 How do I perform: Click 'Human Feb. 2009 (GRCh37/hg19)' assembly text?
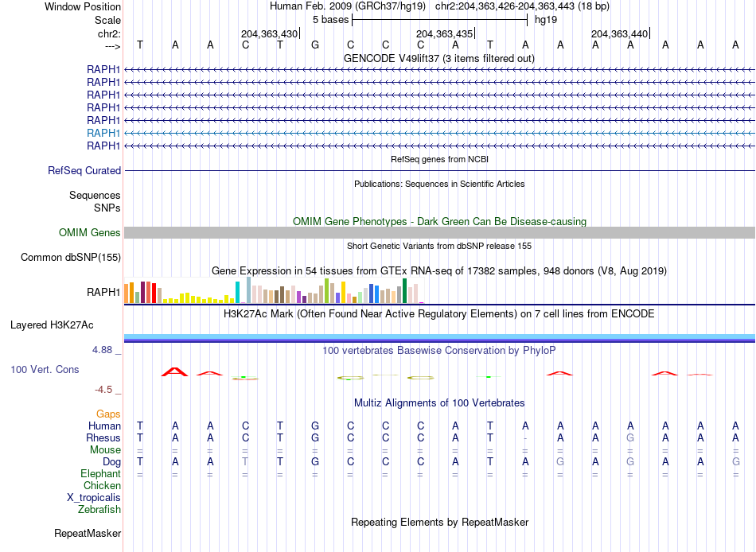pyautogui.click(x=348, y=6)
